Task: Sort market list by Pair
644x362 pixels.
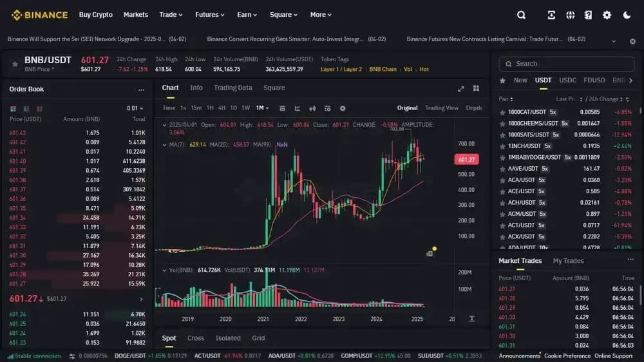Action: (506, 99)
